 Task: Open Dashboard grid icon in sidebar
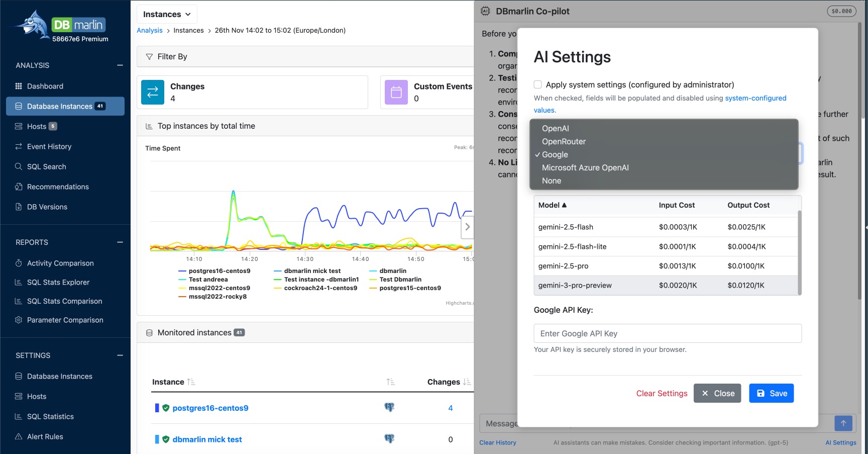(x=19, y=86)
